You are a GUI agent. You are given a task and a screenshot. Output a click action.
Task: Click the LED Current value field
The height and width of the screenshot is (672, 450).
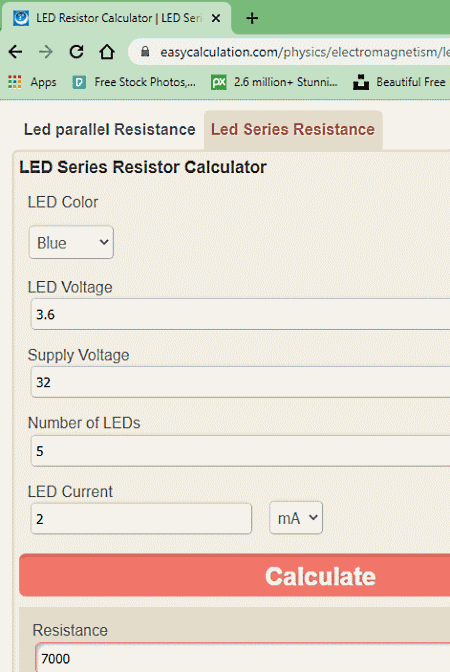pos(141,519)
